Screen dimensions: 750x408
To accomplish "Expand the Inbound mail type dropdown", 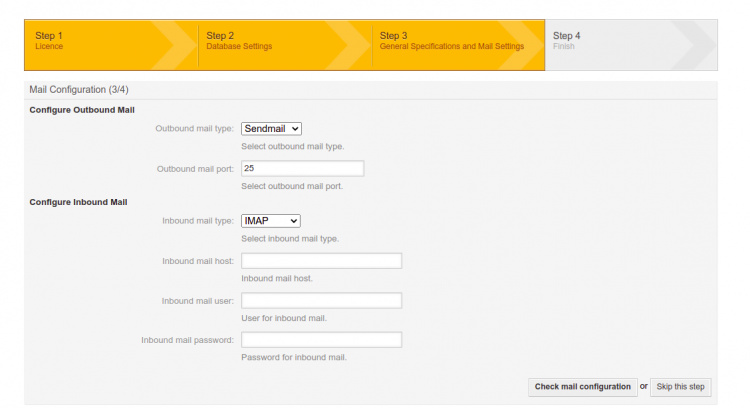I will pos(271,221).
